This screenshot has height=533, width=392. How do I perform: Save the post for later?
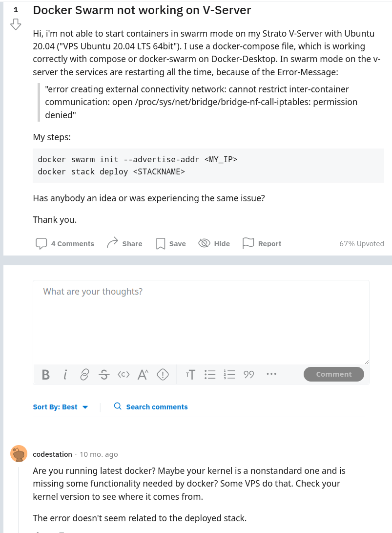click(170, 243)
